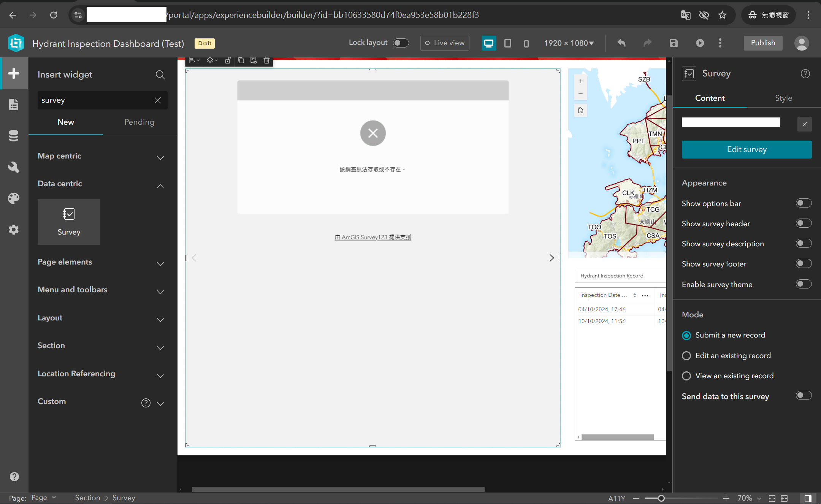Open the Page panel in left sidebar
Image resolution: width=821 pixels, height=504 pixels.
(x=14, y=105)
